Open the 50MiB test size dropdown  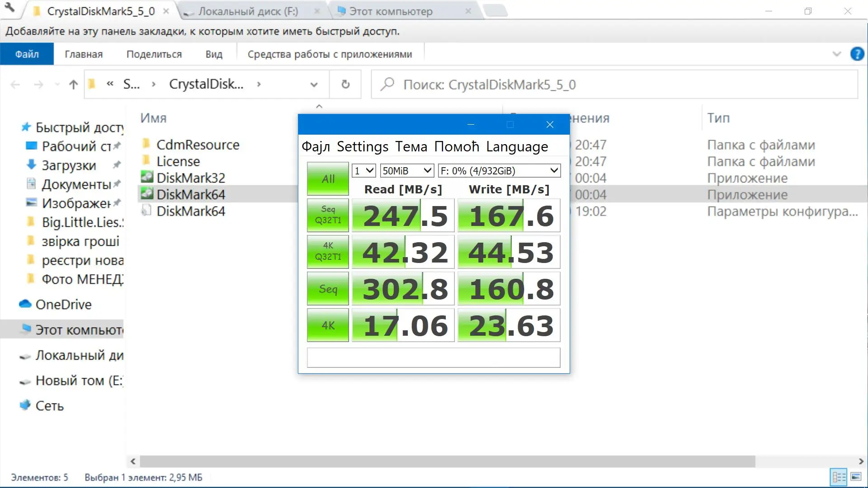[407, 171]
